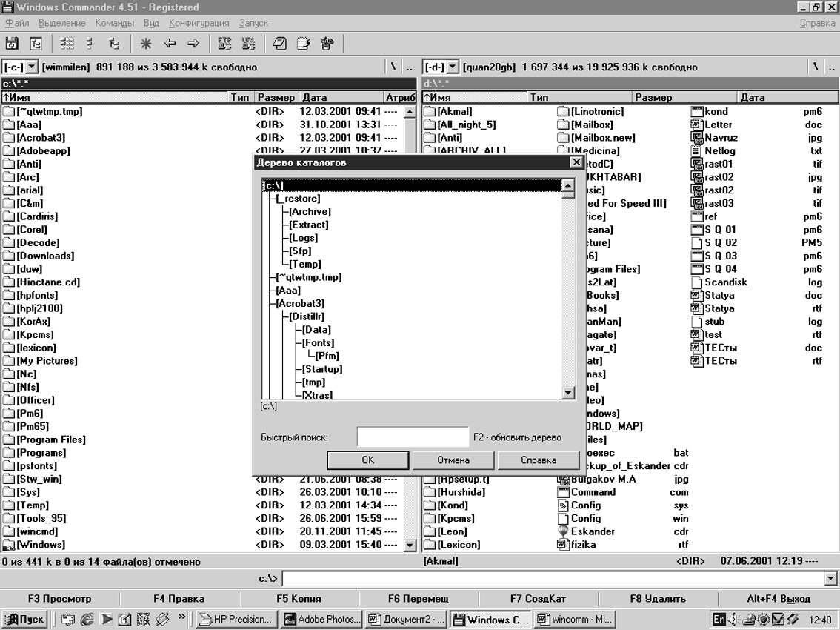Image resolution: width=840 pixels, height=630 pixels.
Task: Click the Netlog txt file icon
Action: tap(696, 150)
